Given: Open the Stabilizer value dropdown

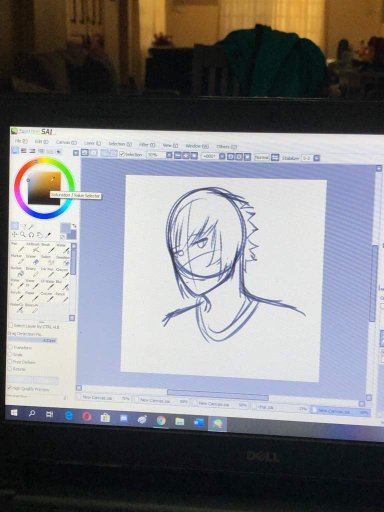Looking at the screenshot, I should click(317, 158).
